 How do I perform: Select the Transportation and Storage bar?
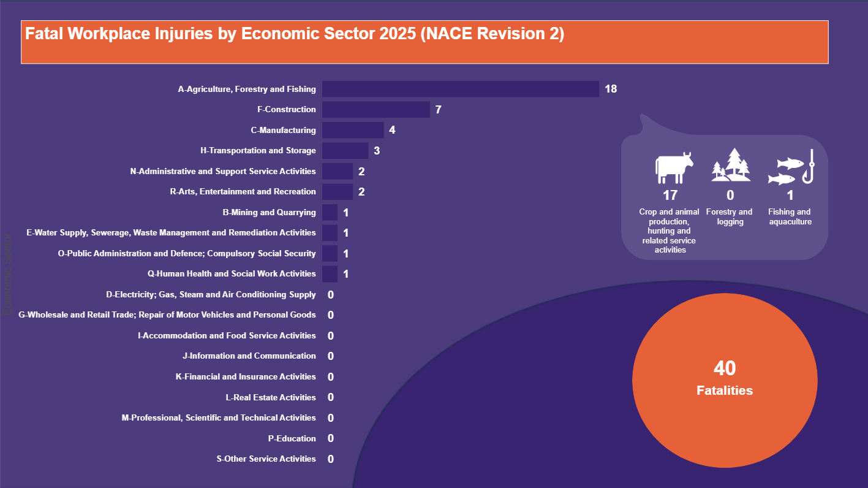(x=344, y=150)
